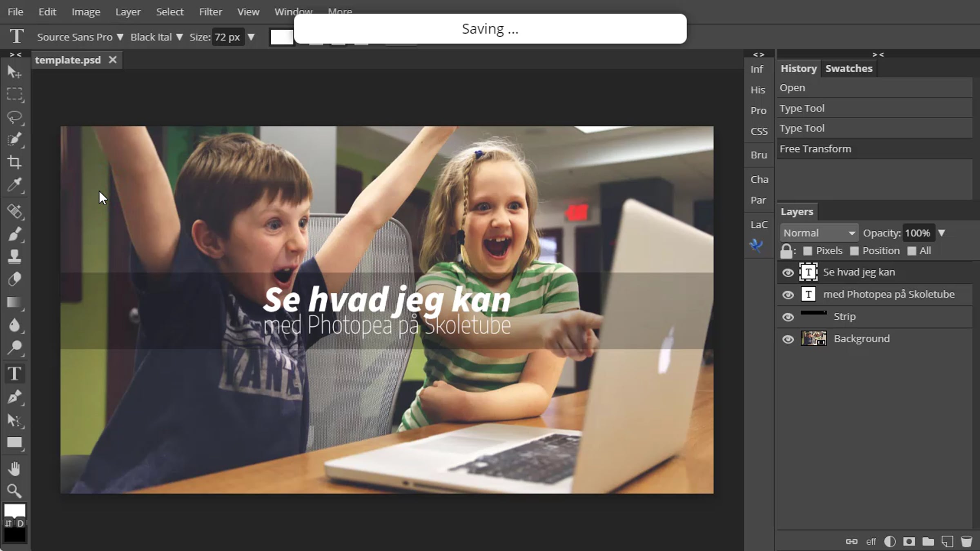The height and width of the screenshot is (551, 980).
Task: Select the Crop tool
Action: (x=14, y=162)
